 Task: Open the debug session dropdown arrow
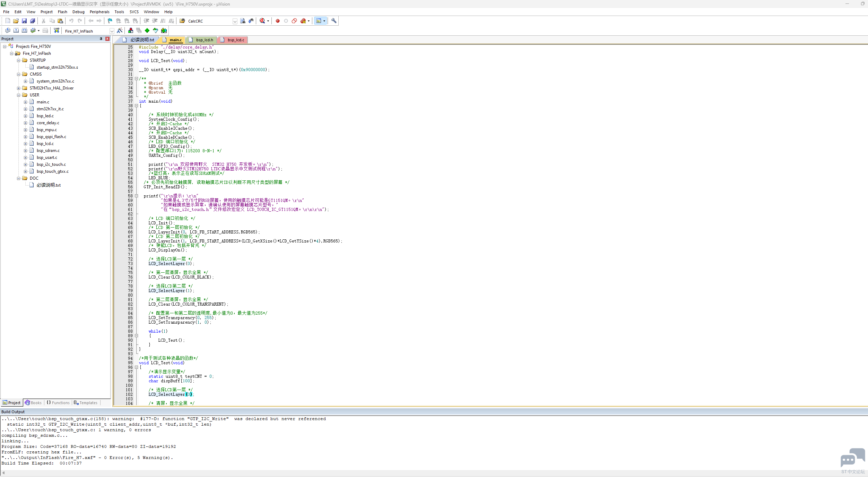pos(268,21)
